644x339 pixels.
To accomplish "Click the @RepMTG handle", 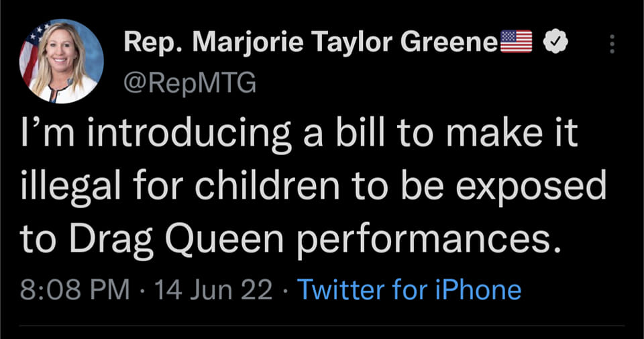I will 189,83.
